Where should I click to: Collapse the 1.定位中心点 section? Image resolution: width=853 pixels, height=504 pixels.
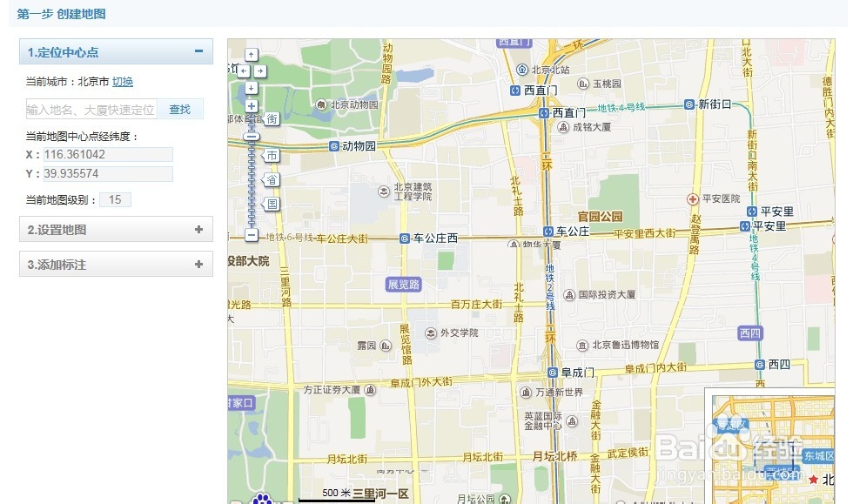116,51
